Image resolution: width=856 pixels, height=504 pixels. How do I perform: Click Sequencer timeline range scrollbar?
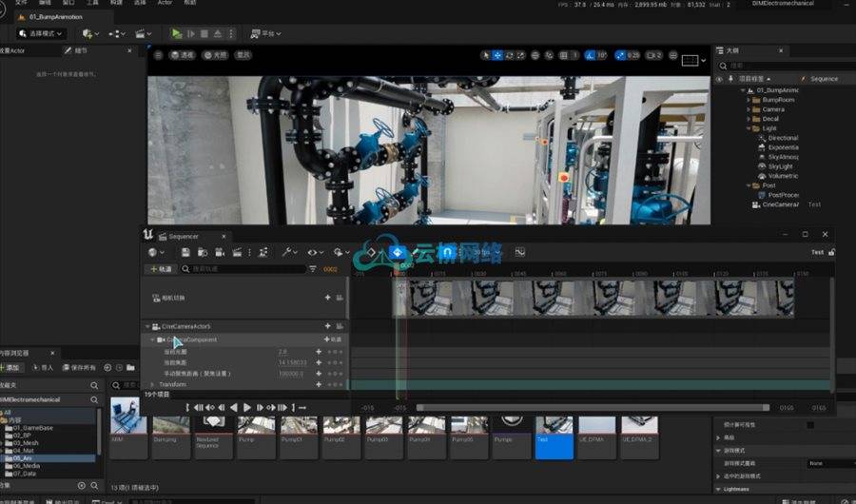tap(593, 408)
